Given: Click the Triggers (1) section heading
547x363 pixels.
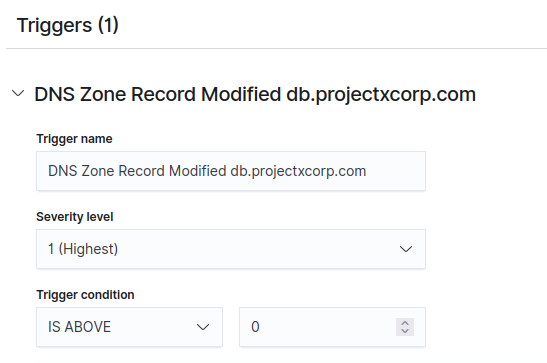Looking at the screenshot, I should (68, 25).
